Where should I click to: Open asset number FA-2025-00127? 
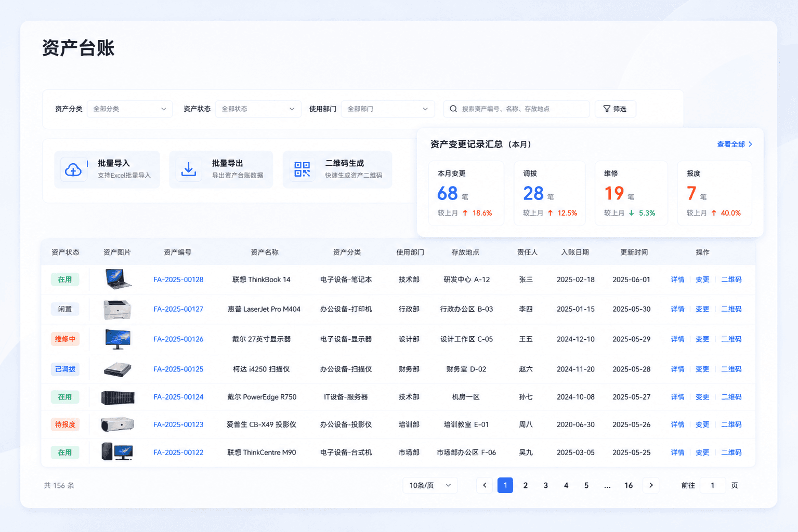point(178,309)
